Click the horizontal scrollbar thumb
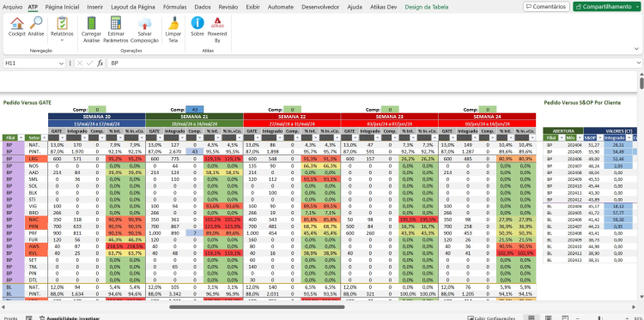The height and width of the screenshot is (320, 644). tap(257, 307)
